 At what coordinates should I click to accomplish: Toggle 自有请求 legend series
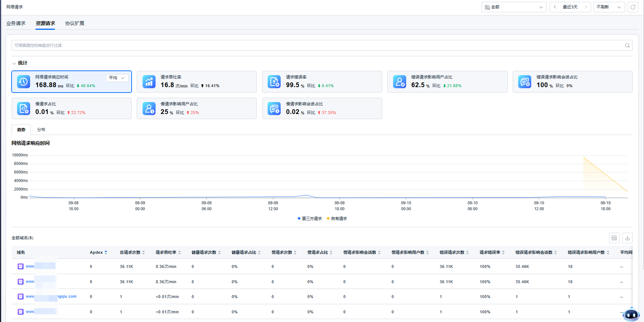(x=337, y=219)
